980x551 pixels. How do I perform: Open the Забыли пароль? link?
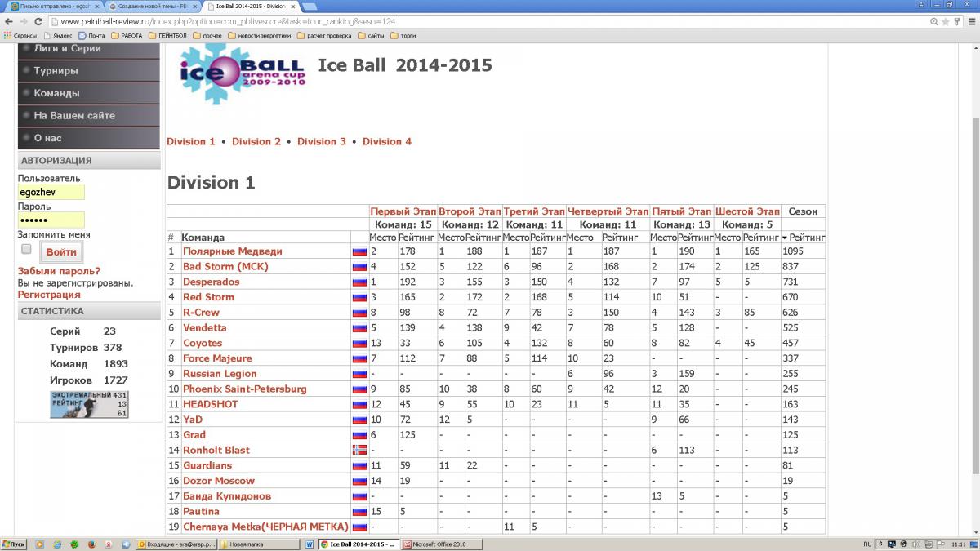(59, 271)
